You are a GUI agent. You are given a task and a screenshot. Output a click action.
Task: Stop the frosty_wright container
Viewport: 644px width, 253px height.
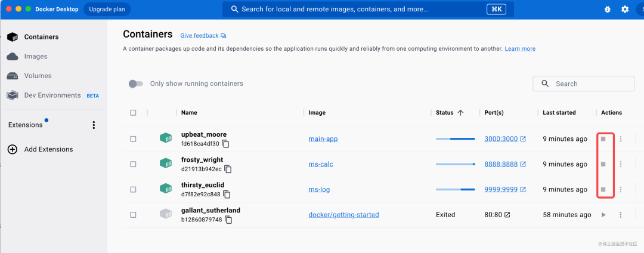click(603, 164)
